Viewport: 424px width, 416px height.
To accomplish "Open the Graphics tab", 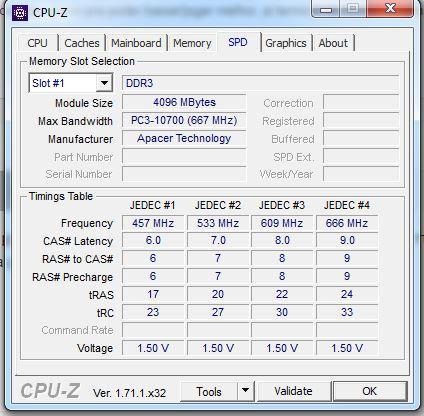I will click(286, 43).
